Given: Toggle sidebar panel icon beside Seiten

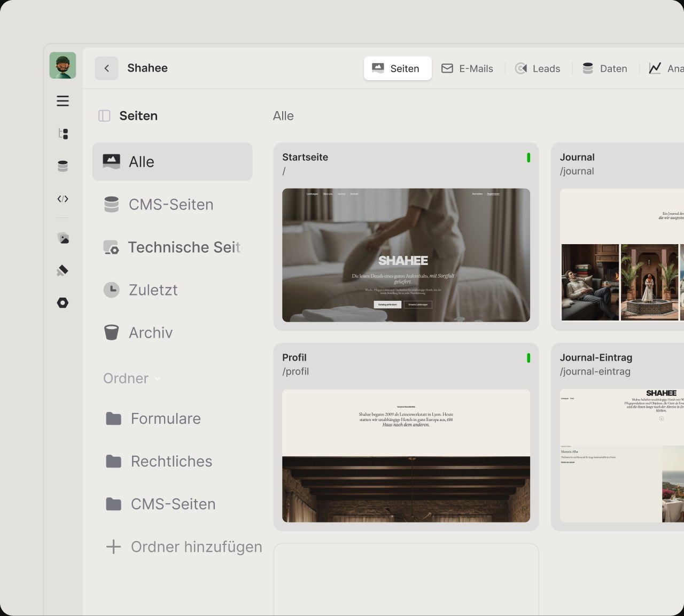Looking at the screenshot, I should pyautogui.click(x=104, y=116).
